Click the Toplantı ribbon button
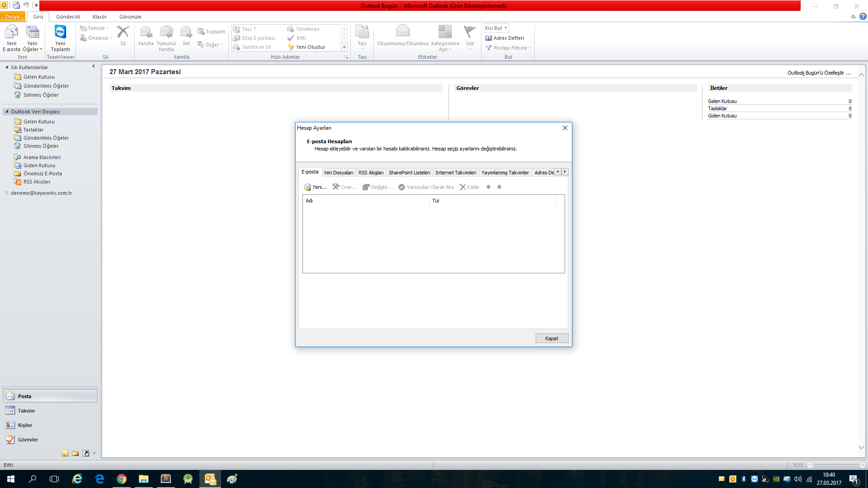Viewport: 868px width, 488px height. (211, 32)
